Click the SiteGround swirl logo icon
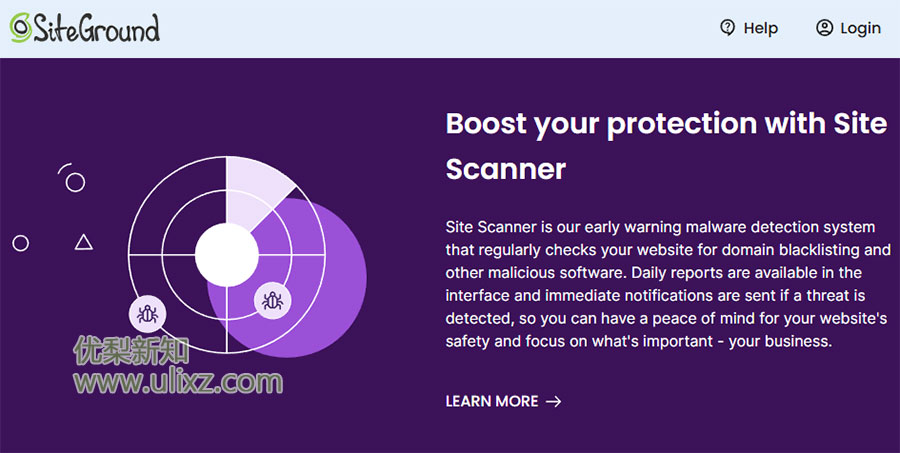Image resolution: width=900 pixels, height=453 pixels. 21,28
